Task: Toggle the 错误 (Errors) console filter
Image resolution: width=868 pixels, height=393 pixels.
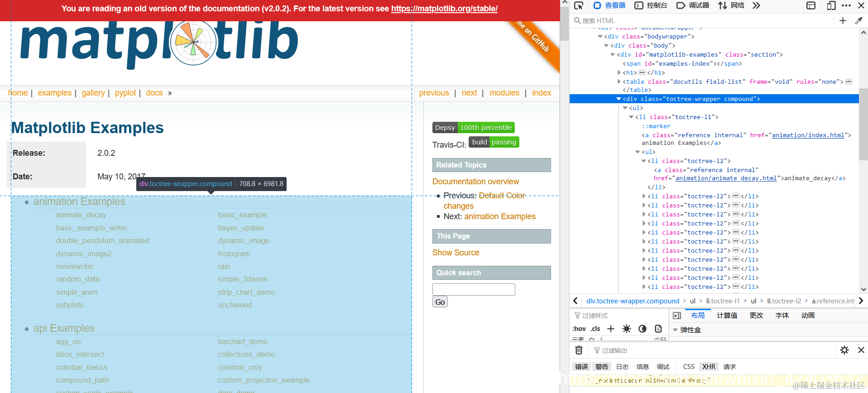Action: tap(581, 367)
